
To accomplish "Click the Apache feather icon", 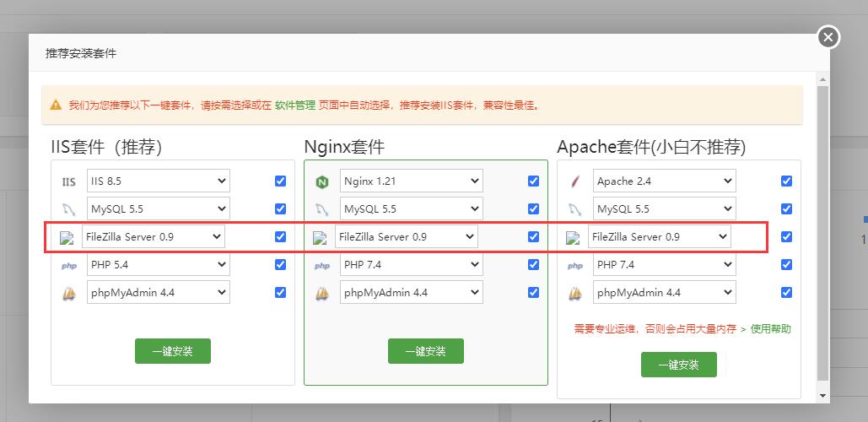I will tap(575, 181).
